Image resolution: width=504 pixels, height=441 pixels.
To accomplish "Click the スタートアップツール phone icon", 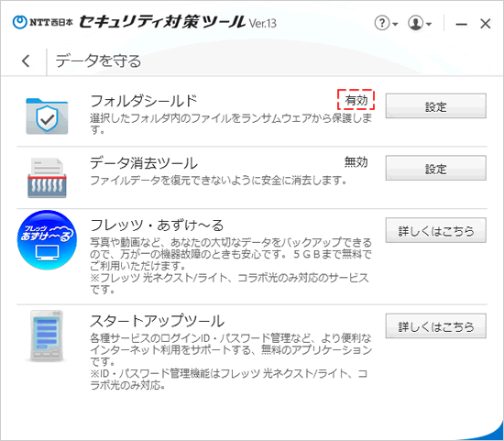I will click(x=47, y=336).
